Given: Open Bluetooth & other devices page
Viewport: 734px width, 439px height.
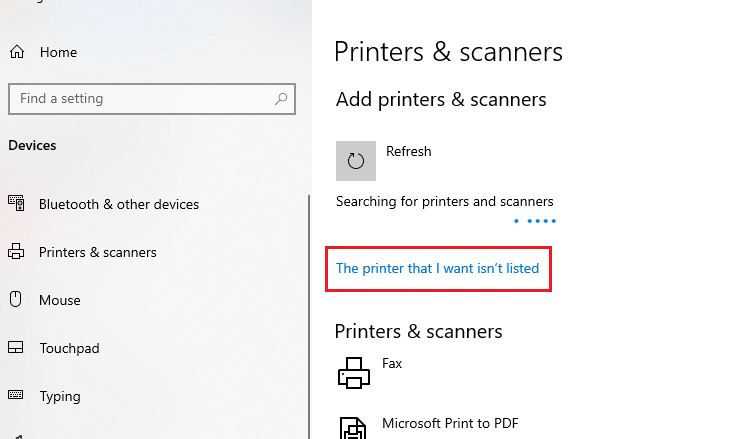Looking at the screenshot, I should pyautogui.click(x=118, y=204).
